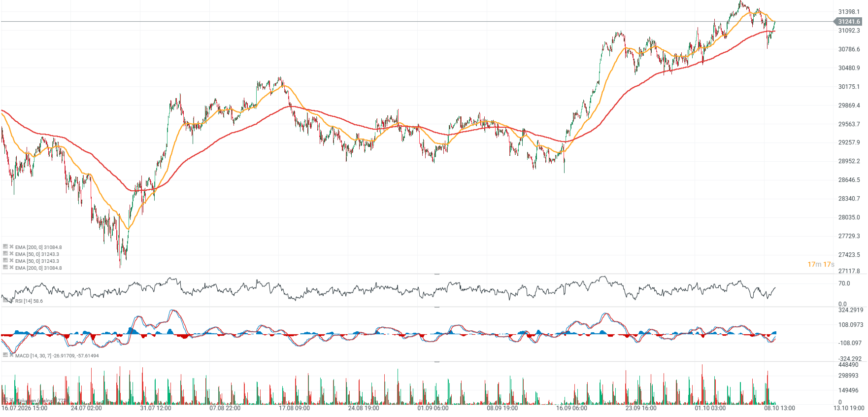Click the RSI [14] 58.6 legend label
This screenshot has width=868, height=417.
coord(29,301)
